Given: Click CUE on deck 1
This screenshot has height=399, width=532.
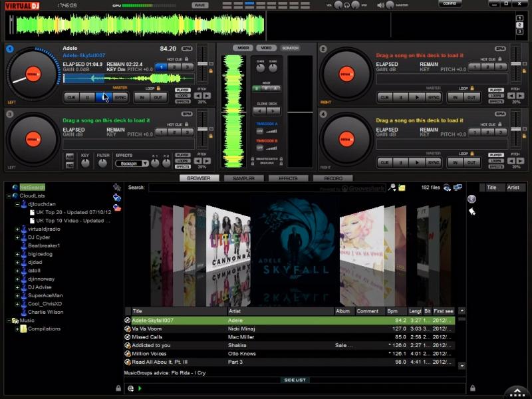Looking at the screenshot, I should point(71,97).
